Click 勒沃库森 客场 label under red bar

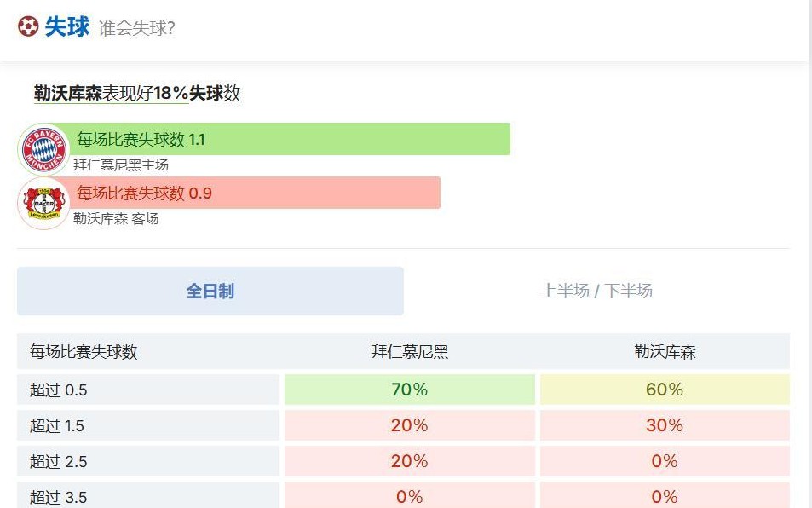[x=116, y=219]
